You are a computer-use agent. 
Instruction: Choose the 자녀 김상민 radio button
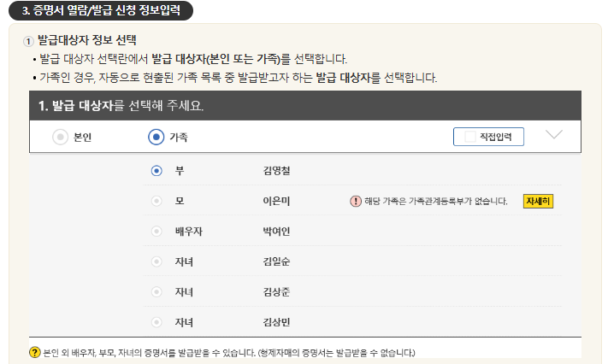pos(156,322)
